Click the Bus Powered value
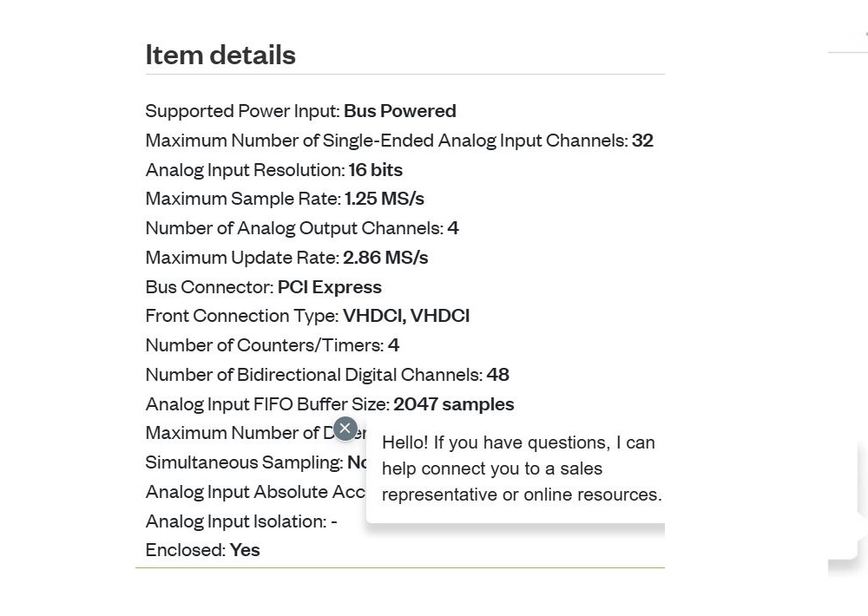The height and width of the screenshot is (616, 868). [x=399, y=111]
